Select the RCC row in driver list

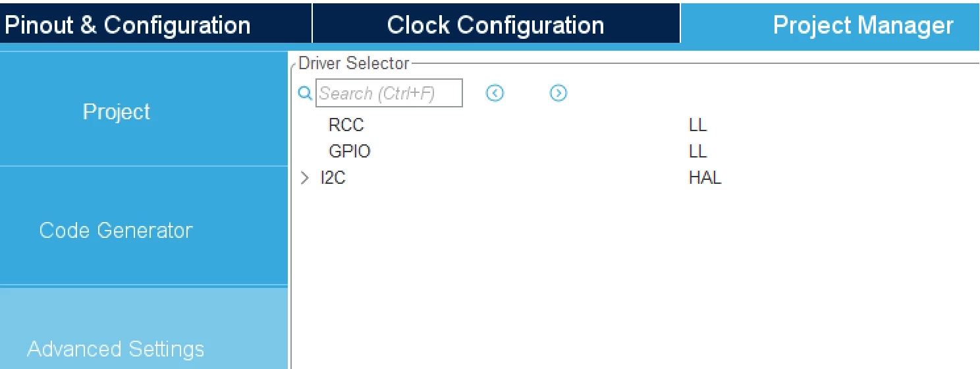[x=635, y=125]
